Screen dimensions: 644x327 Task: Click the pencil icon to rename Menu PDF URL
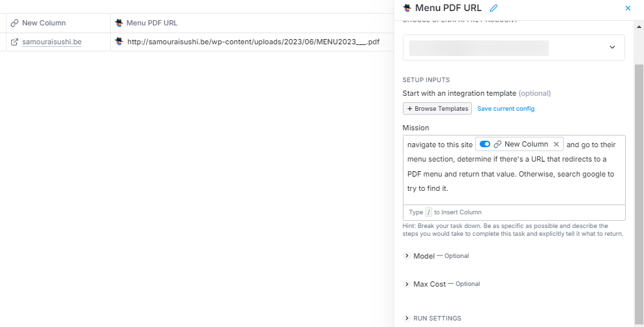[493, 8]
